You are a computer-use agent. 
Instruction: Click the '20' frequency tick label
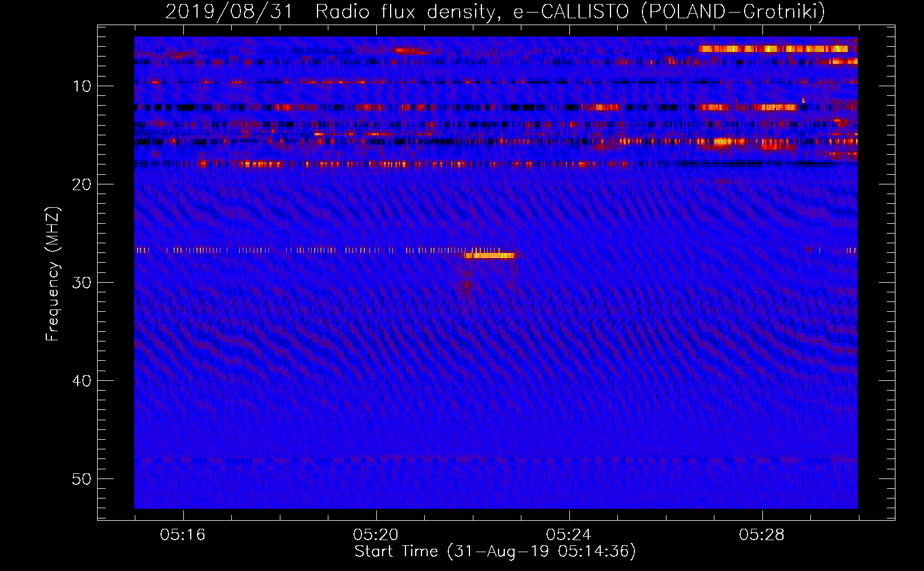pos(82,184)
